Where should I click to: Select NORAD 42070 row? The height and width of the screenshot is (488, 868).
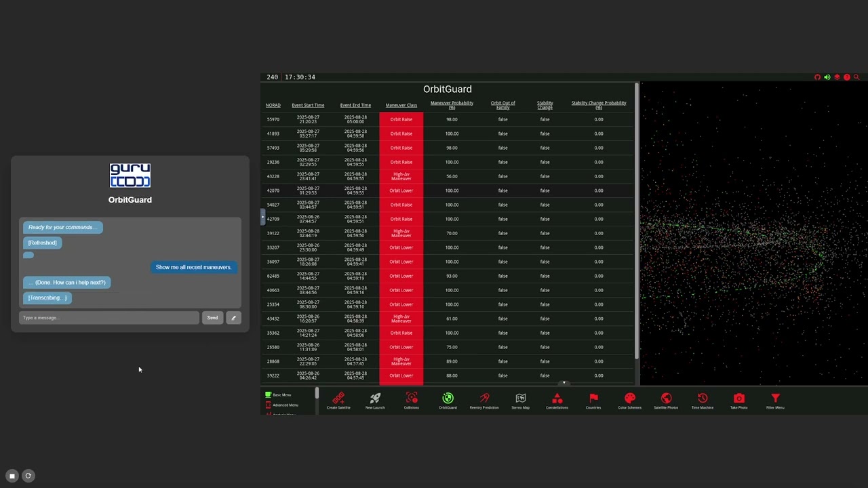pos(449,190)
